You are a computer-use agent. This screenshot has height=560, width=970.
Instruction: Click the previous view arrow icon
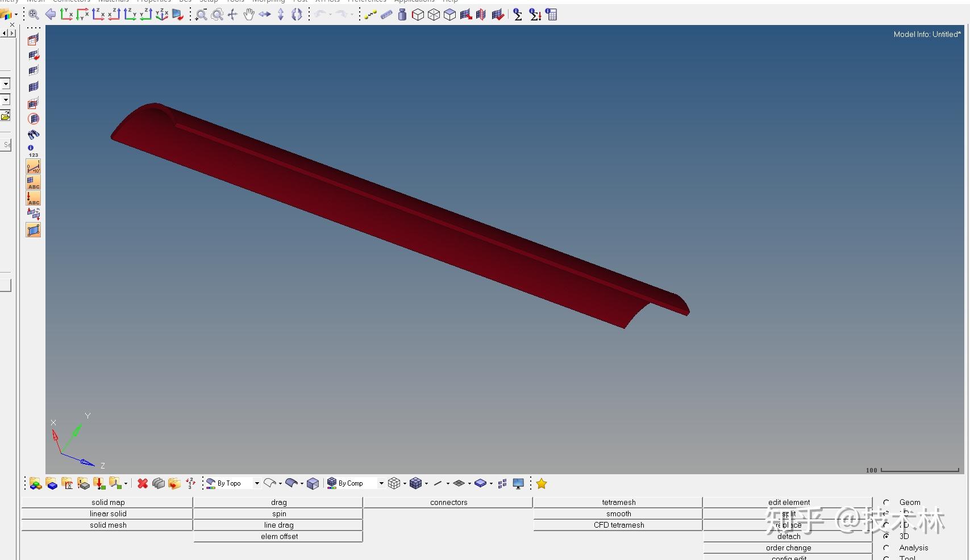[51, 15]
